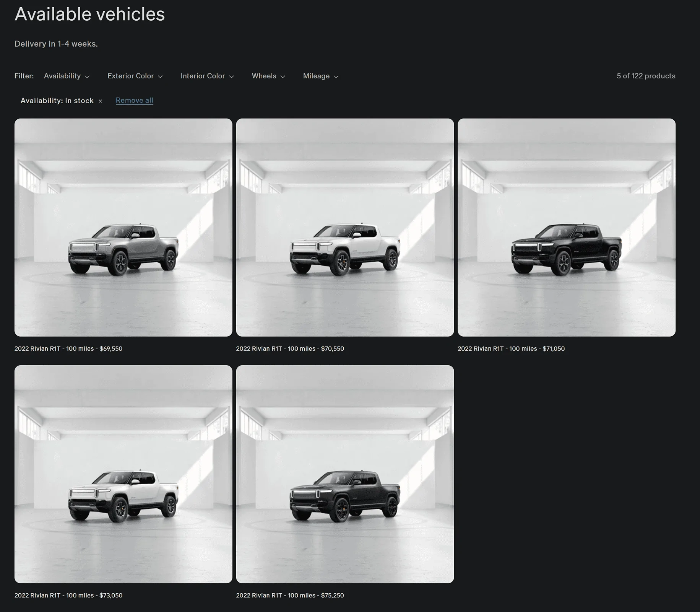Click the '2022 Rivian R1T - 100 miles - $73,050' title
700x612 pixels.
point(68,595)
